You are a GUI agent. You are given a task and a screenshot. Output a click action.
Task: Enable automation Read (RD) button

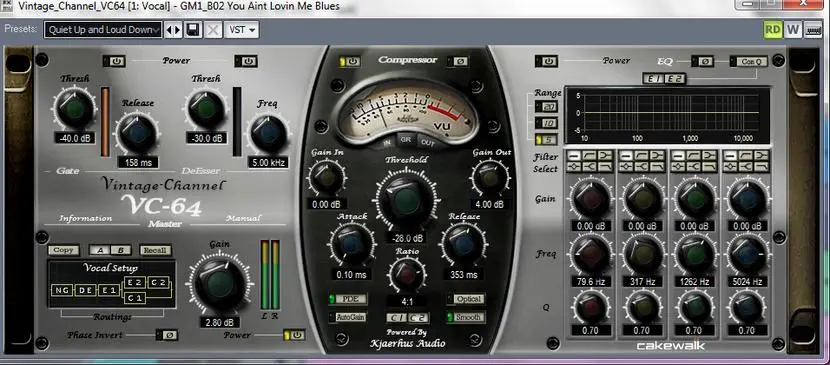773,30
